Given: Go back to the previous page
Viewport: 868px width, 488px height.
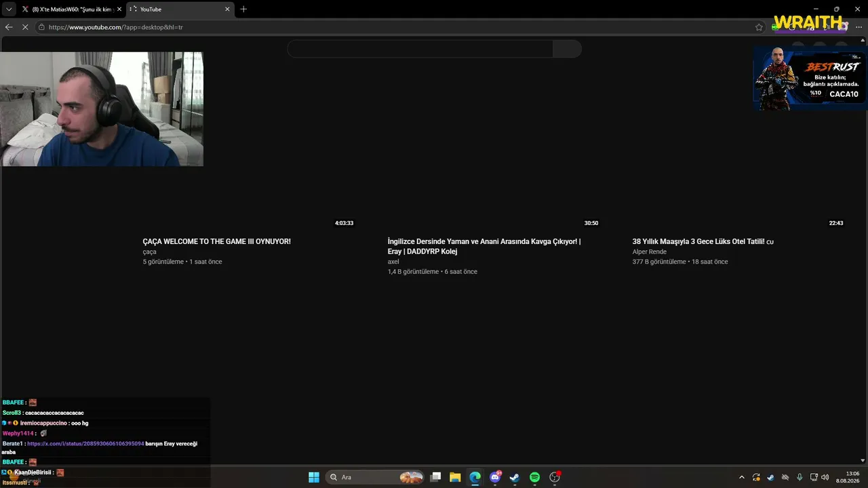Looking at the screenshot, I should point(9,27).
